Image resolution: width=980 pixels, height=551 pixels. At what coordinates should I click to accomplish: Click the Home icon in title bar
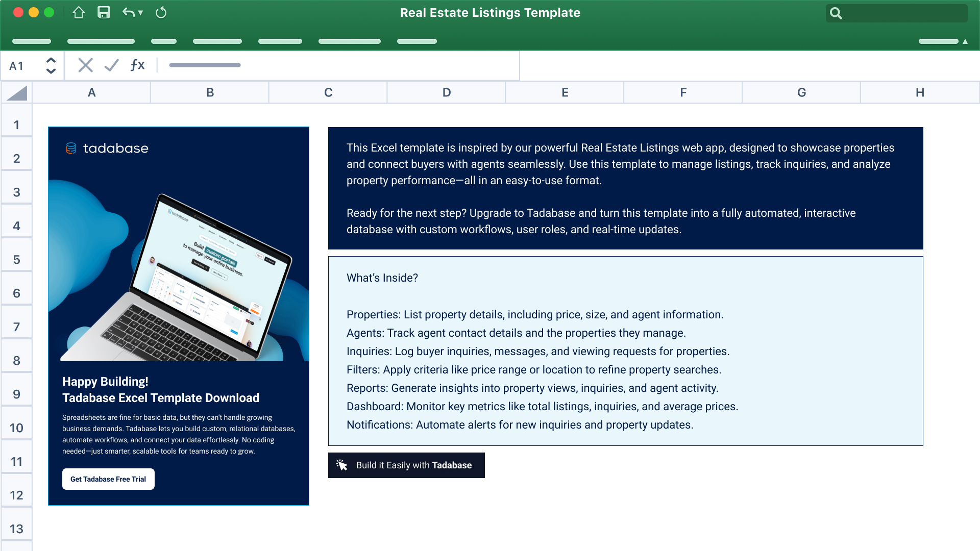tap(78, 13)
